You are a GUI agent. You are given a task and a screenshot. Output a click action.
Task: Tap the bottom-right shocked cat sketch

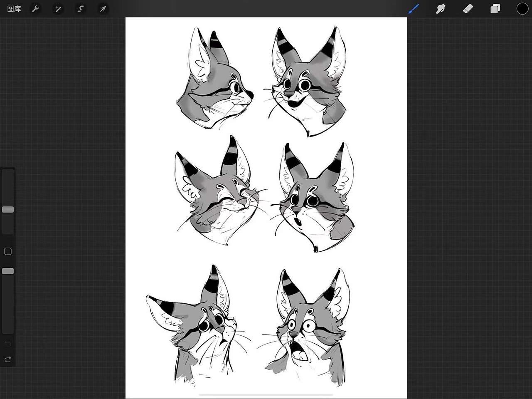click(x=305, y=327)
